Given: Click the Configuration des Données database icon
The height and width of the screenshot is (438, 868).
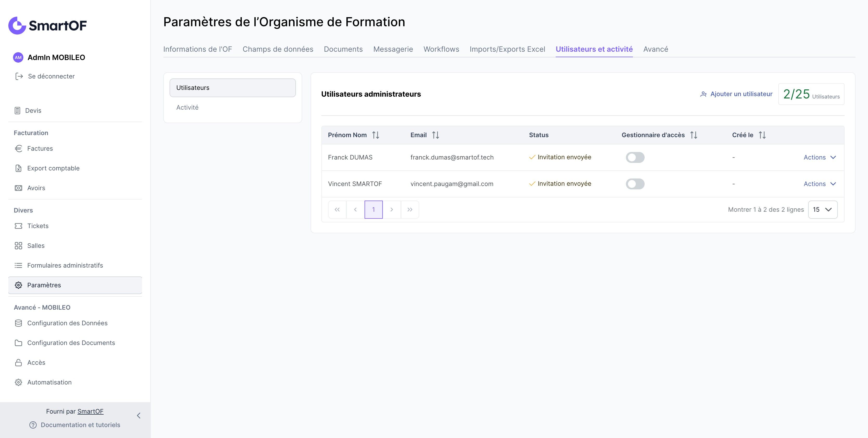Looking at the screenshot, I should pyautogui.click(x=18, y=323).
